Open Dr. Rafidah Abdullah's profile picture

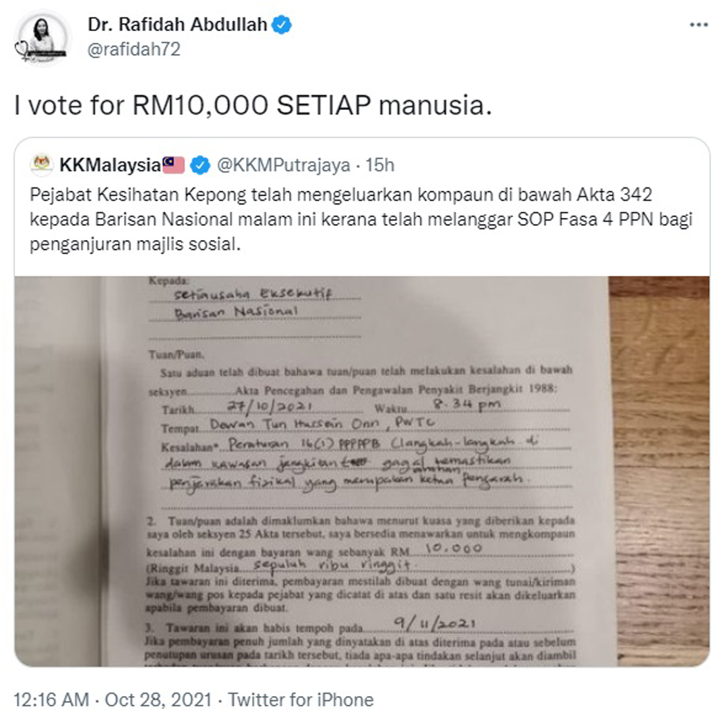(x=42, y=38)
